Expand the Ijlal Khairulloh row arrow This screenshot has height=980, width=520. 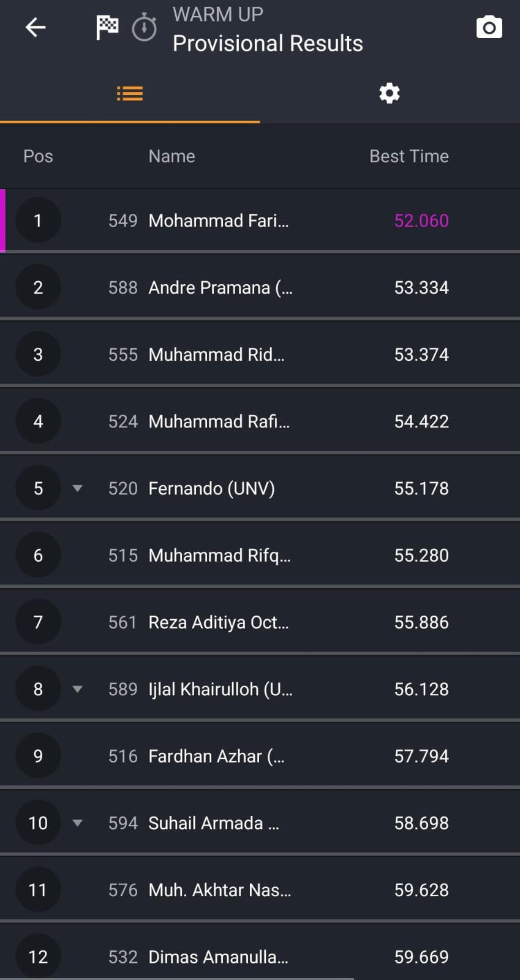click(x=77, y=689)
